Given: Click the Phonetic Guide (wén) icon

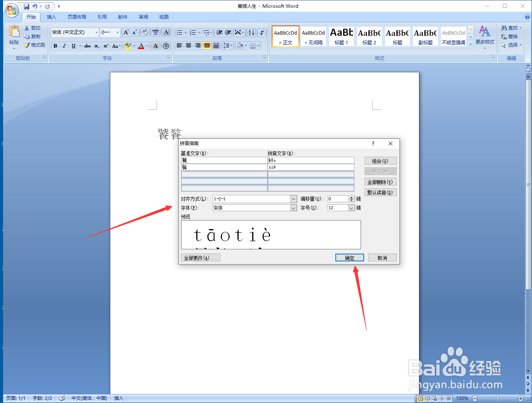Looking at the screenshot, I should point(155,32).
